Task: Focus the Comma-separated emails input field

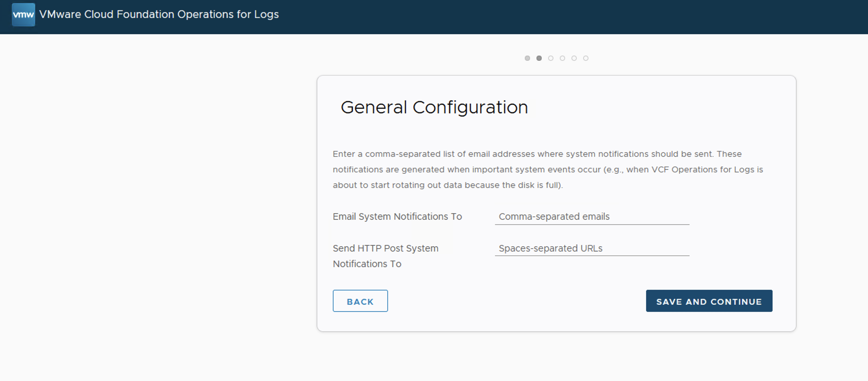Action: [592, 216]
